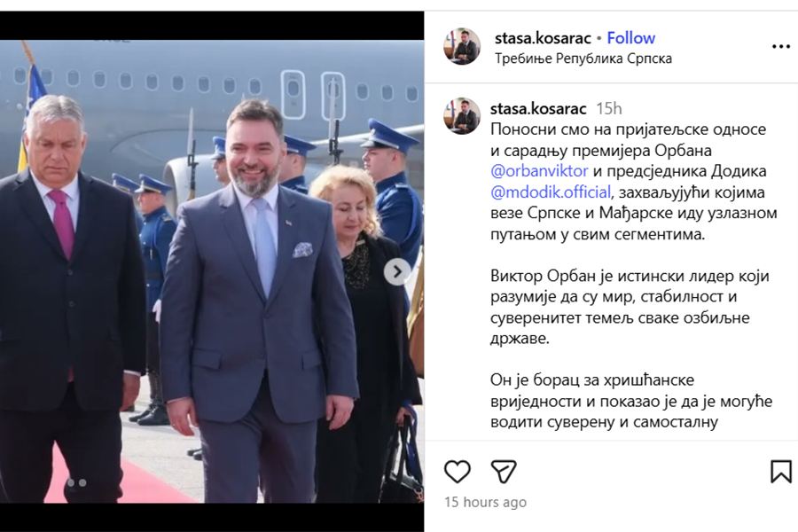Image resolution: width=798 pixels, height=532 pixels.
Task: Open the profile picture beside the caption
Action: point(462,116)
